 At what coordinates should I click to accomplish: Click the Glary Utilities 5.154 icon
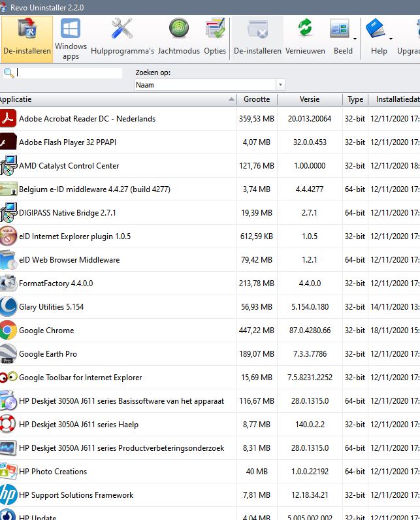pyautogui.click(x=8, y=307)
